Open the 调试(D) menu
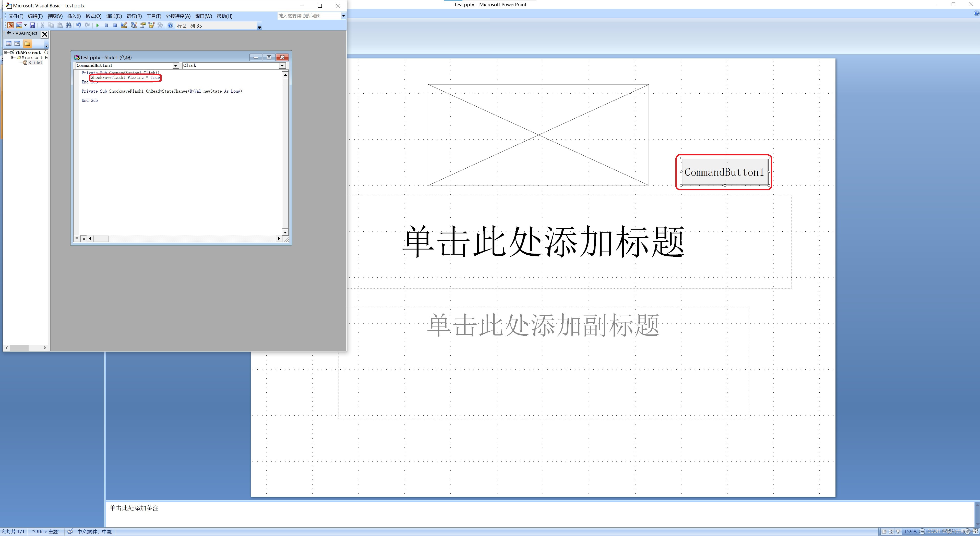Viewport: 980px width, 536px height. [114, 16]
